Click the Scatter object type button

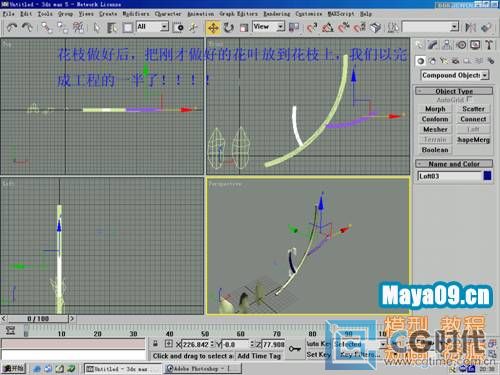(473, 109)
